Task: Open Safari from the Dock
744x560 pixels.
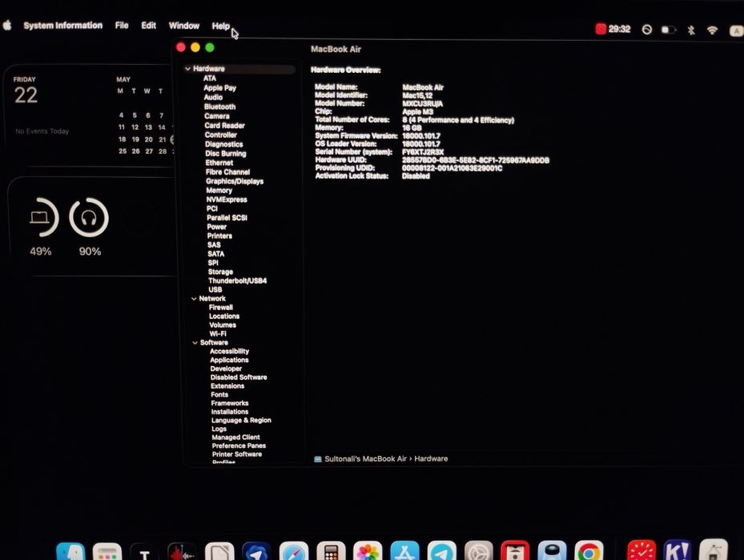Action: coord(294,551)
